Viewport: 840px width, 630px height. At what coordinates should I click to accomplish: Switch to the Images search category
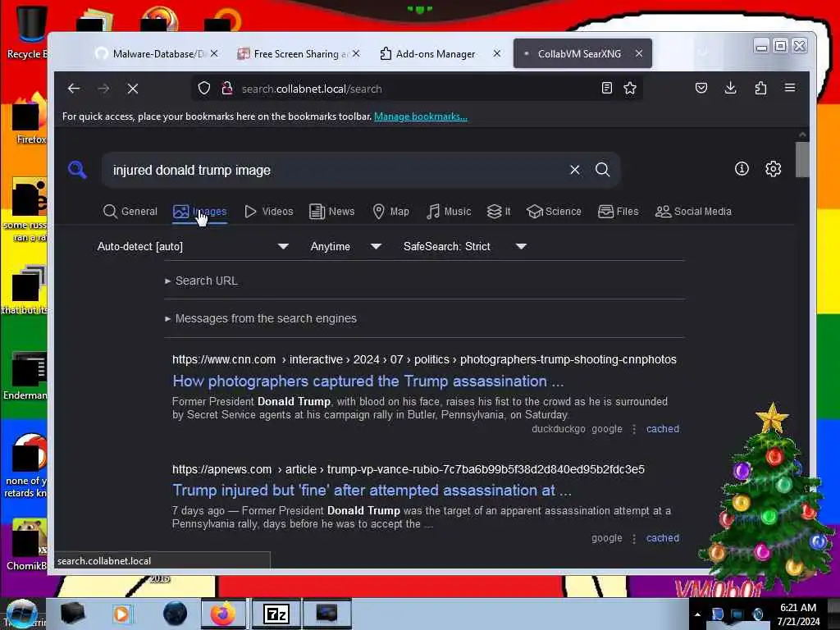200,212
